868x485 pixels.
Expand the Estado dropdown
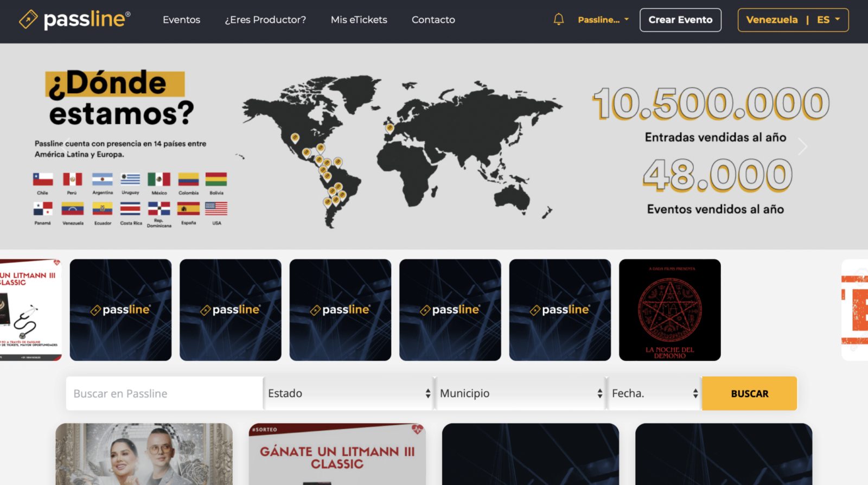tap(349, 393)
